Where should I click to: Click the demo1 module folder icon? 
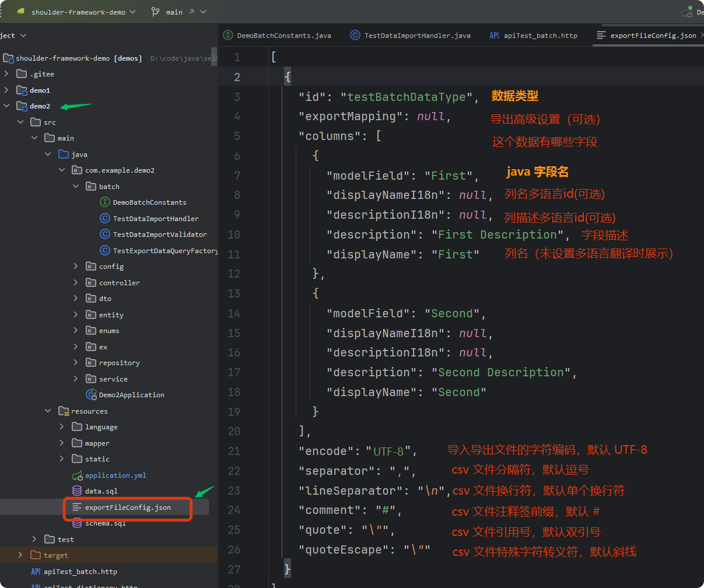point(22,90)
